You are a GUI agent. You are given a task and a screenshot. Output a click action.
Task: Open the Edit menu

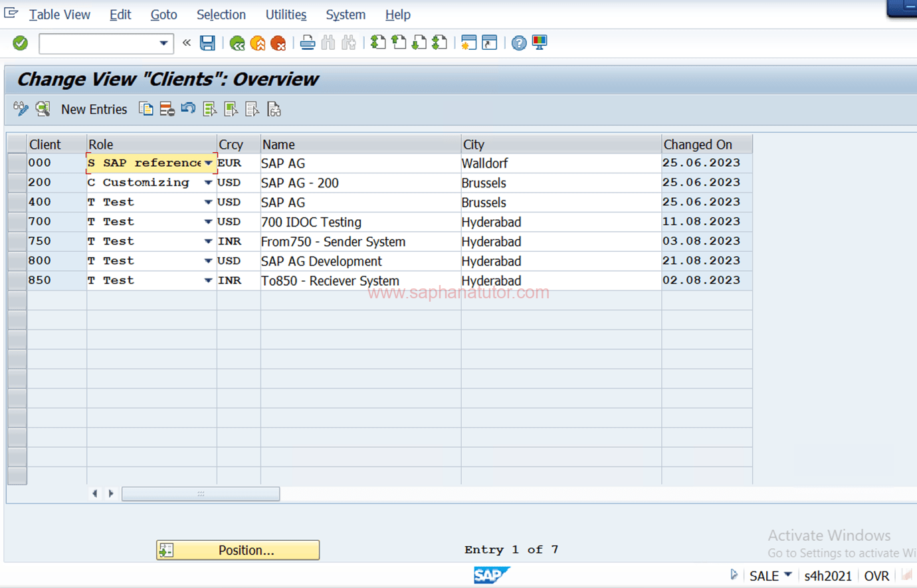click(x=120, y=15)
